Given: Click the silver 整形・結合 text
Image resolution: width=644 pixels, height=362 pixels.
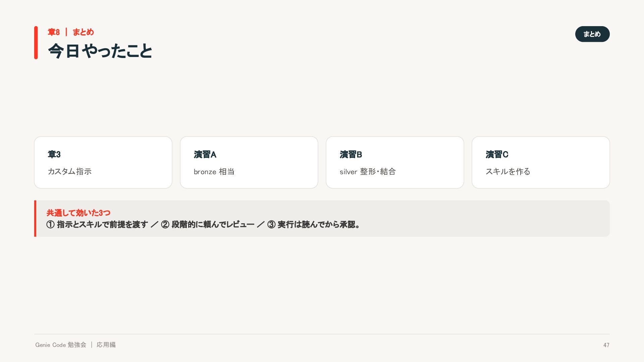Looking at the screenshot, I should click(368, 172).
